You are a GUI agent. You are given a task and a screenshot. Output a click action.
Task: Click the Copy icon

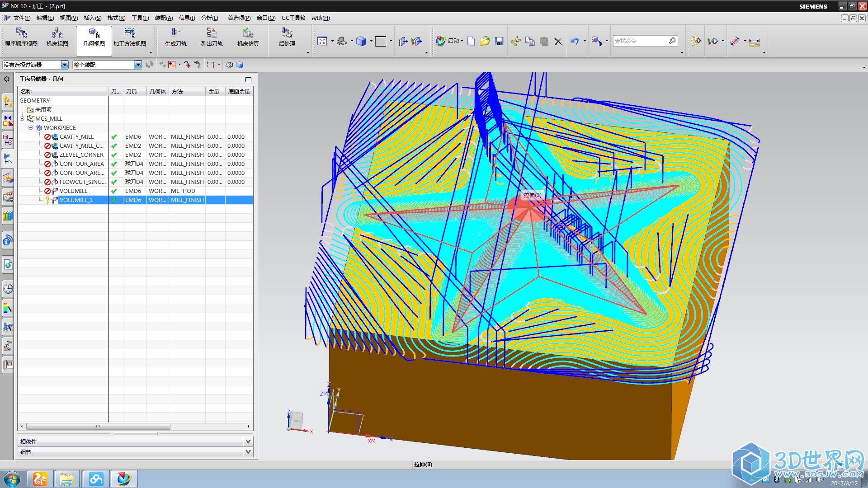[x=530, y=41]
